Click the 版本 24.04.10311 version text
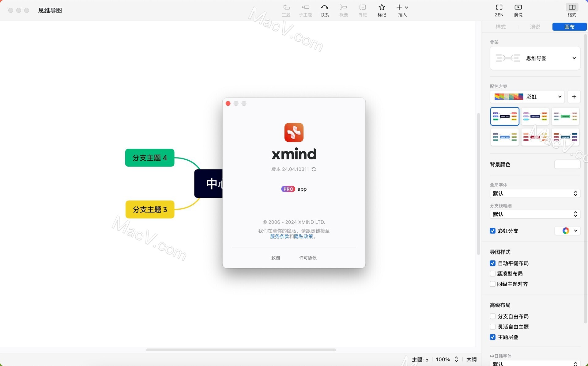This screenshot has height=366, width=588. (290, 169)
